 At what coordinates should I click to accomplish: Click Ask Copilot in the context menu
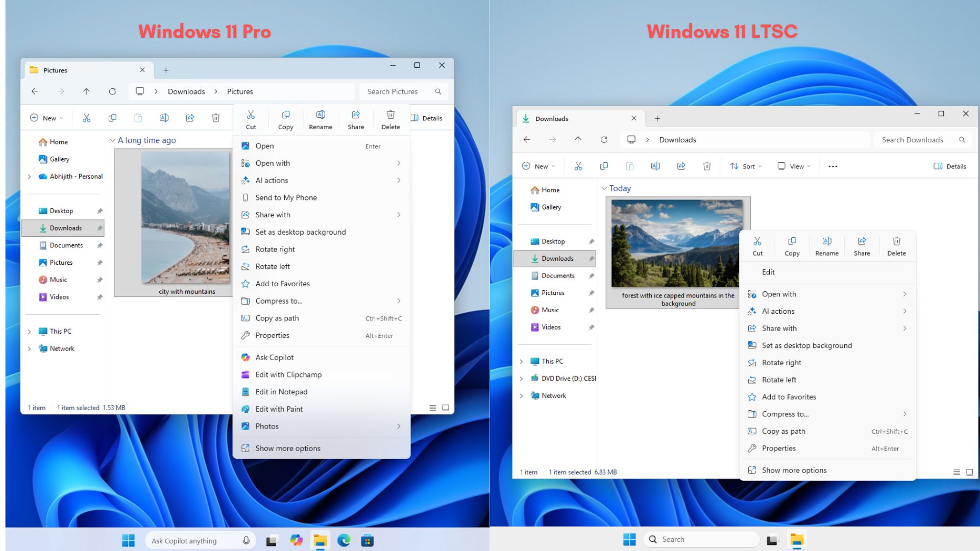point(274,357)
